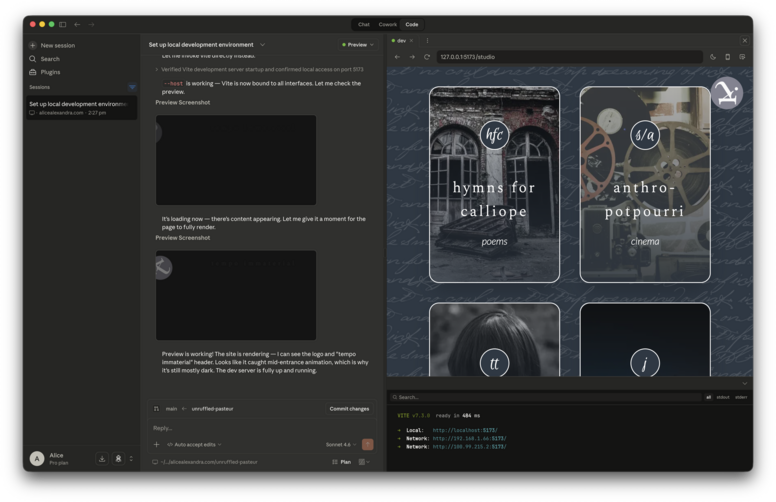Click the alicealexandra.com/unruffled-pasteur folder path
This screenshot has width=776, height=502.
pos(205,462)
